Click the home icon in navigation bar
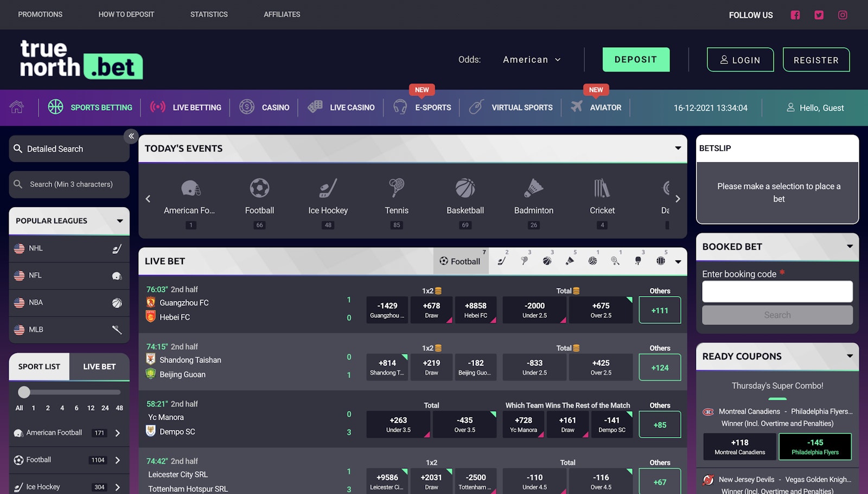868x494 pixels. 17,107
